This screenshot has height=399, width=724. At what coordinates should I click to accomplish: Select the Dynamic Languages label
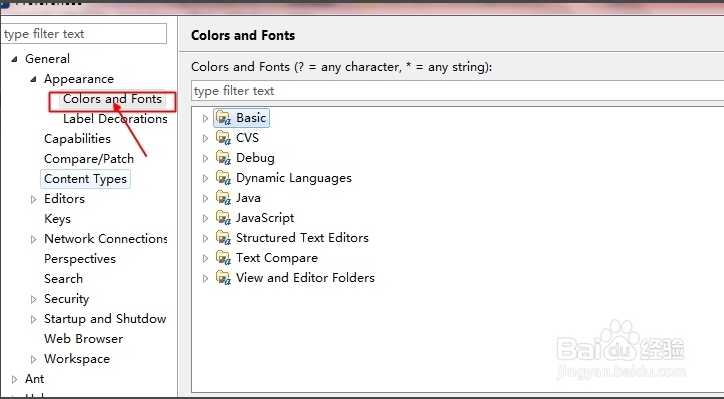tap(294, 178)
